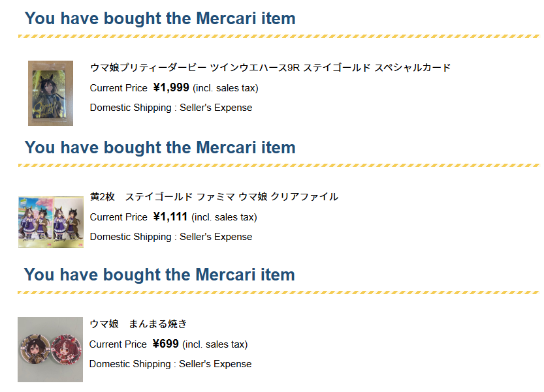Click Domestic Shipping text under the ¥1,111 item

point(171,237)
